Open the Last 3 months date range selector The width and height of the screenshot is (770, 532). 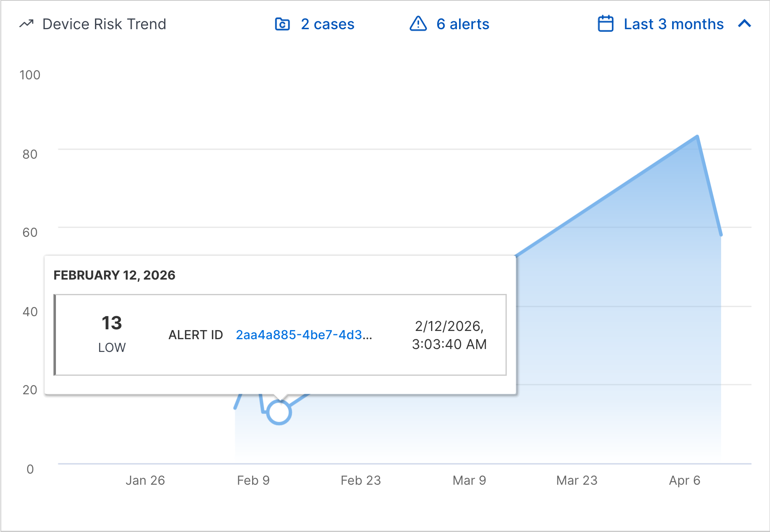(x=673, y=24)
